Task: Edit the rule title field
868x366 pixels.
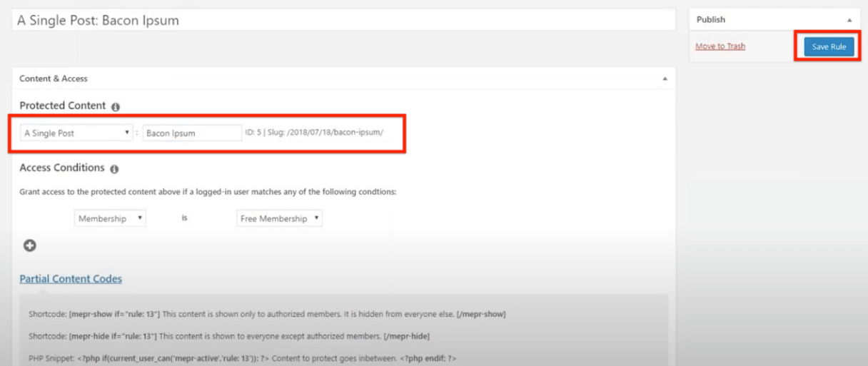Action: (343, 20)
